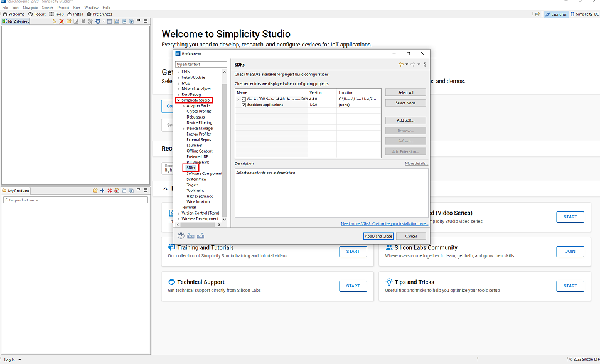The height and width of the screenshot is (364, 600).
Task: Click the Select None button
Action: pos(405,103)
